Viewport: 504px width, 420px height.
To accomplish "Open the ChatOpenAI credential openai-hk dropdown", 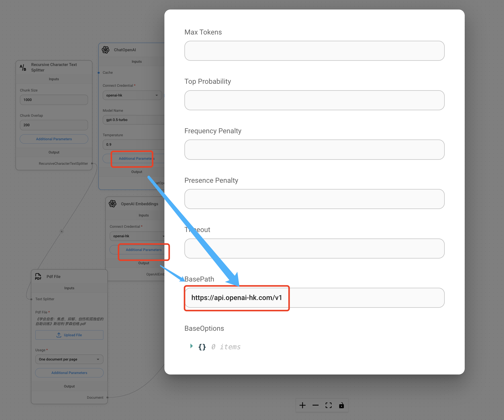I will pos(132,95).
